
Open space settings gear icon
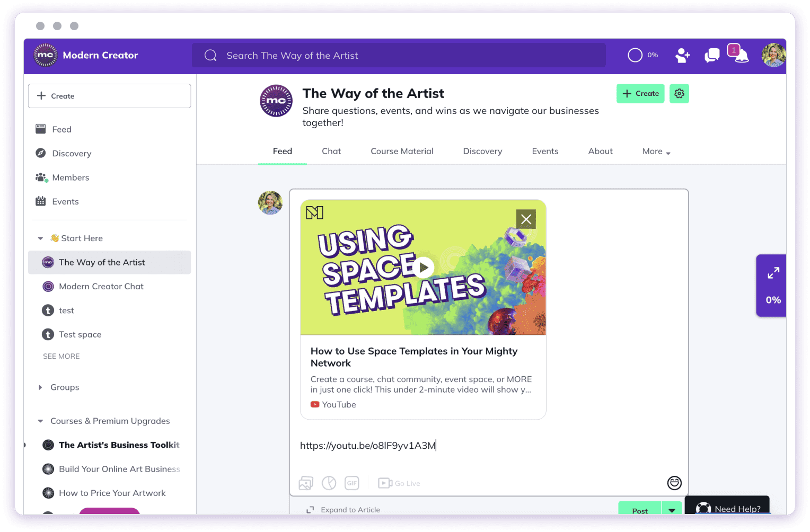[x=679, y=94]
